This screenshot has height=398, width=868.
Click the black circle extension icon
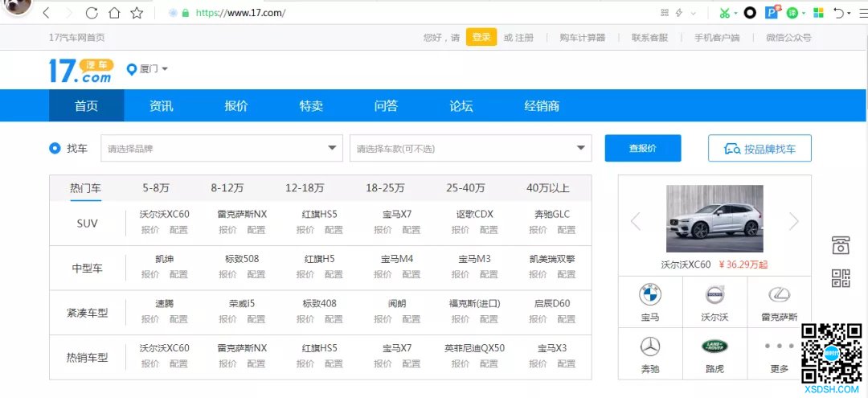(x=750, y=13)
